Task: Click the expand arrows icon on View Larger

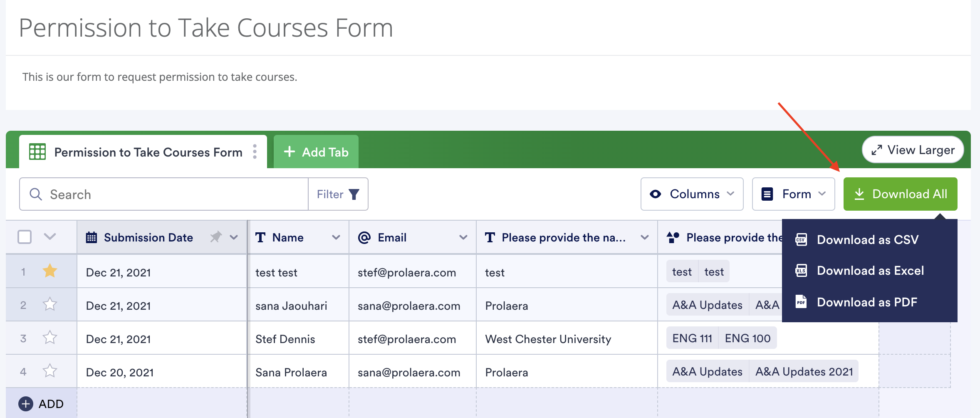Action: pyautogui.click(x=876, y=150)
